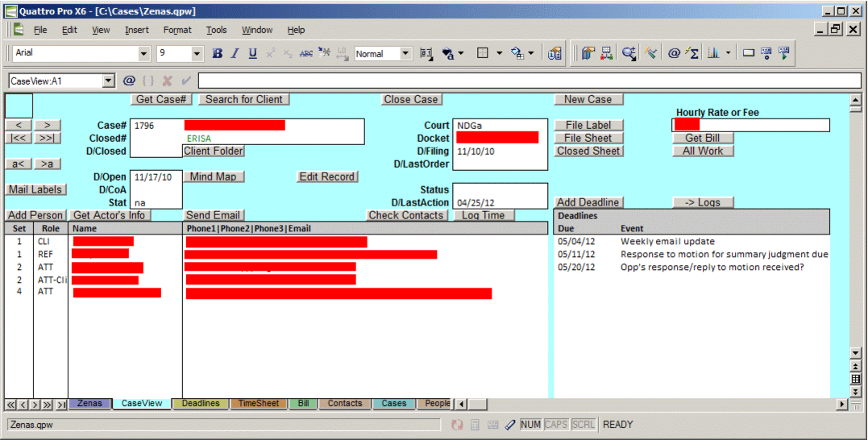Open the Normal style dropdown
This screenshot has width=868, height=440.
[x=405, y=54]
